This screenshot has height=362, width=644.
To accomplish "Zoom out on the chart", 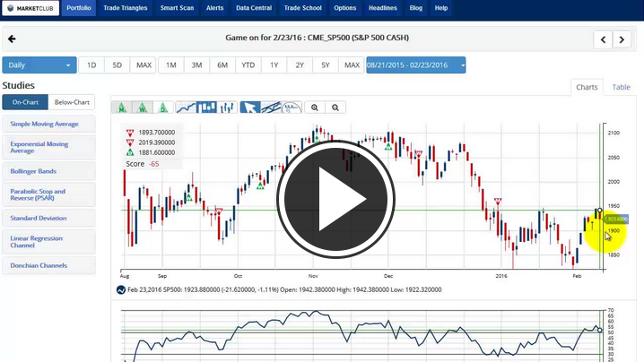I will 335,108.
